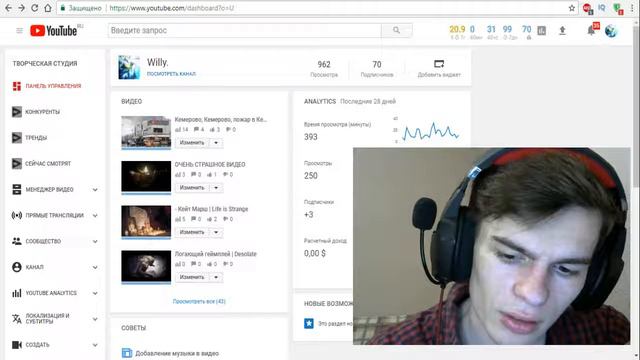
Task: Open the browser home page icon
Action: click(48, 8)
